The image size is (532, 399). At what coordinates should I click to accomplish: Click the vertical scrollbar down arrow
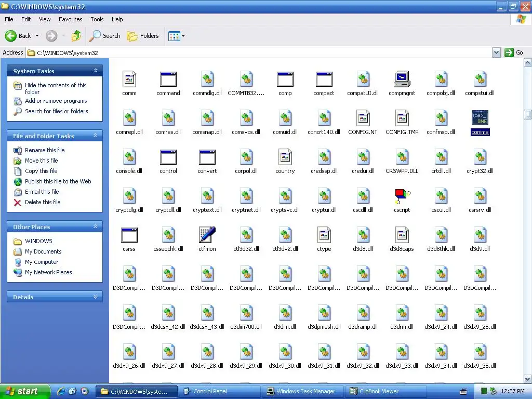(x=528, y=379)
